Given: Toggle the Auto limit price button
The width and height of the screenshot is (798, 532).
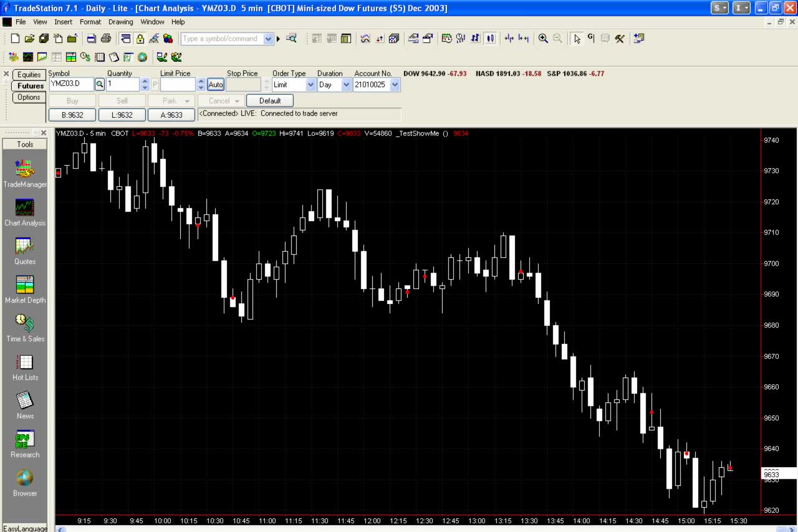Looking at the screenshot, I should 216,85.
